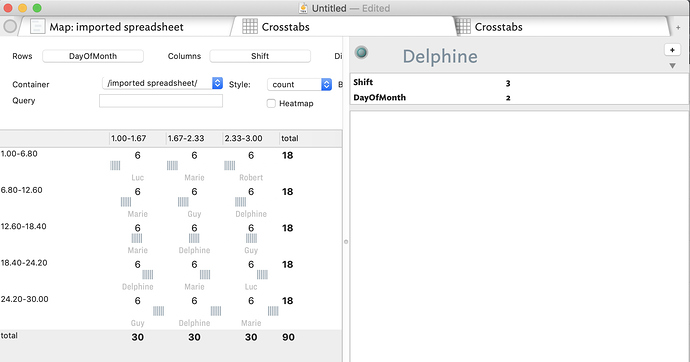The image size is (690, 362).
Task: Open Columns attribute selector Shift
Action: (260, 56)
